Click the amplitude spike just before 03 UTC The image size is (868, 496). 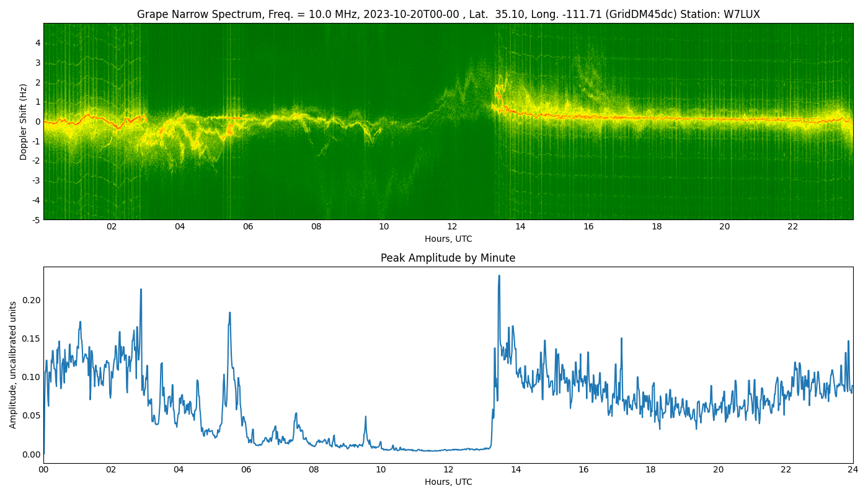pos(141,290)
